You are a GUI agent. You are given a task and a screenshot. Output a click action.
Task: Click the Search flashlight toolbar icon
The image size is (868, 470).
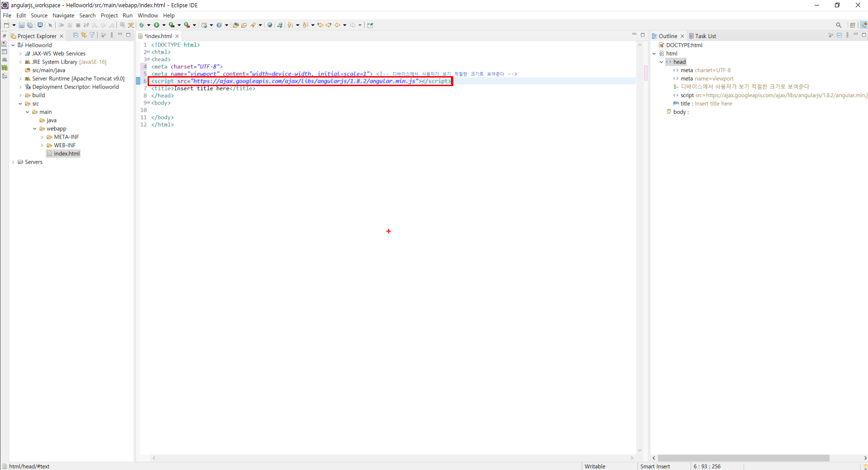pos(254,25)
